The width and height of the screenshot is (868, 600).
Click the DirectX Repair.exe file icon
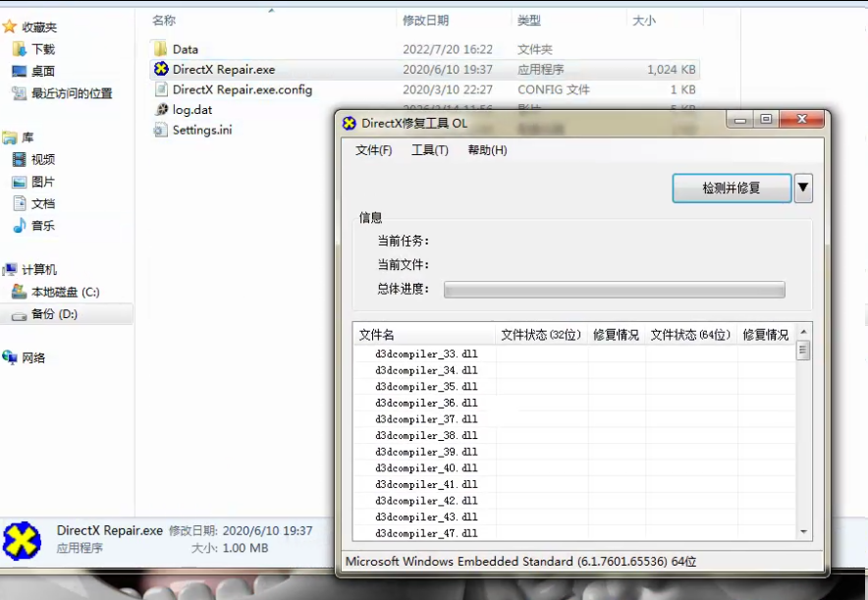point(161,69)
